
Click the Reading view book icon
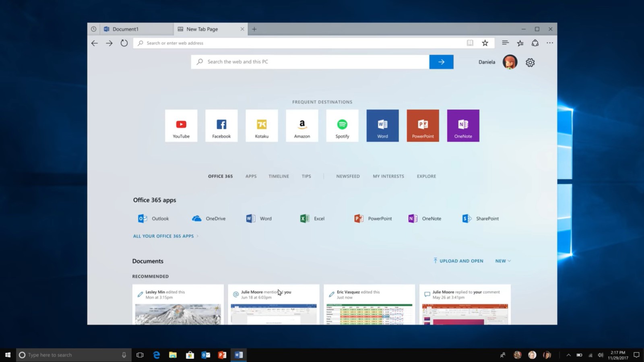[470, 43]
